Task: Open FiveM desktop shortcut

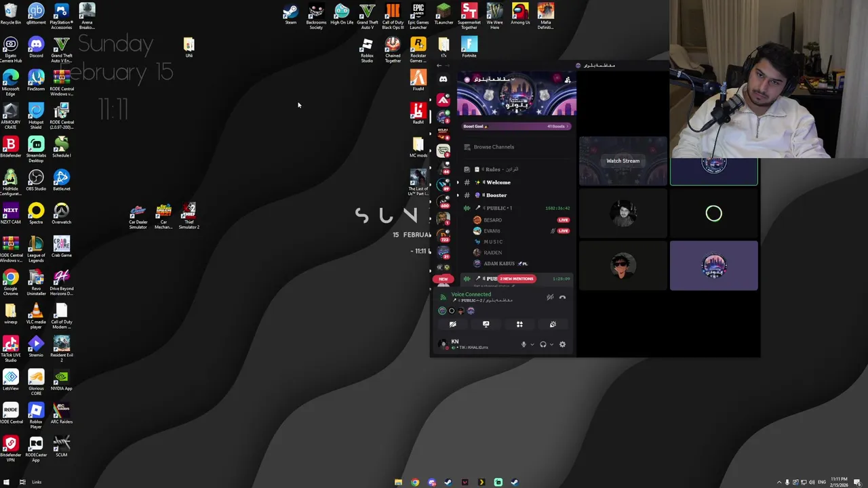Action: (x=418, y=80)
